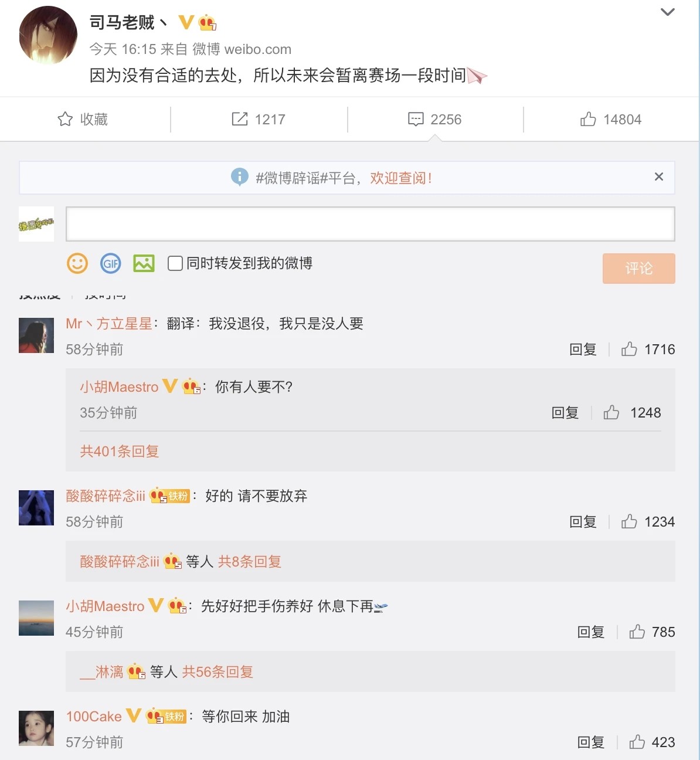Like the comment with 1234 likes
Viewport: 700px width, 760px height.
point(629,522)
